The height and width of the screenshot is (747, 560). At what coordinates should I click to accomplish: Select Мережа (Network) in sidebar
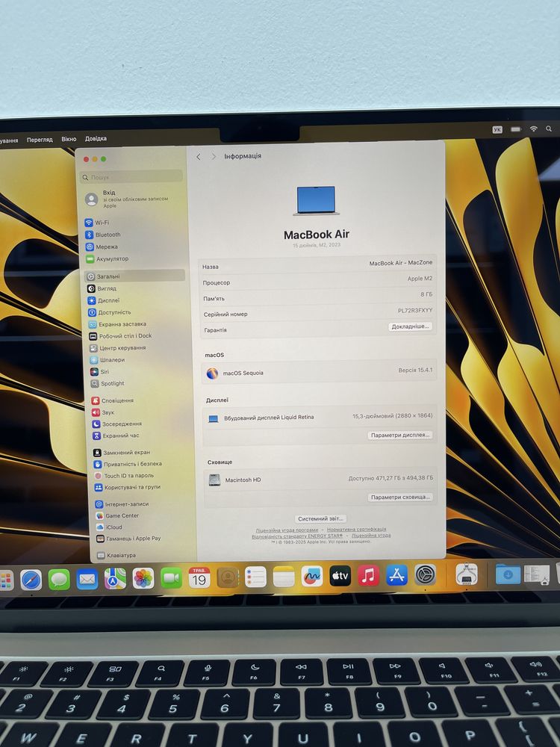point(102,247)
